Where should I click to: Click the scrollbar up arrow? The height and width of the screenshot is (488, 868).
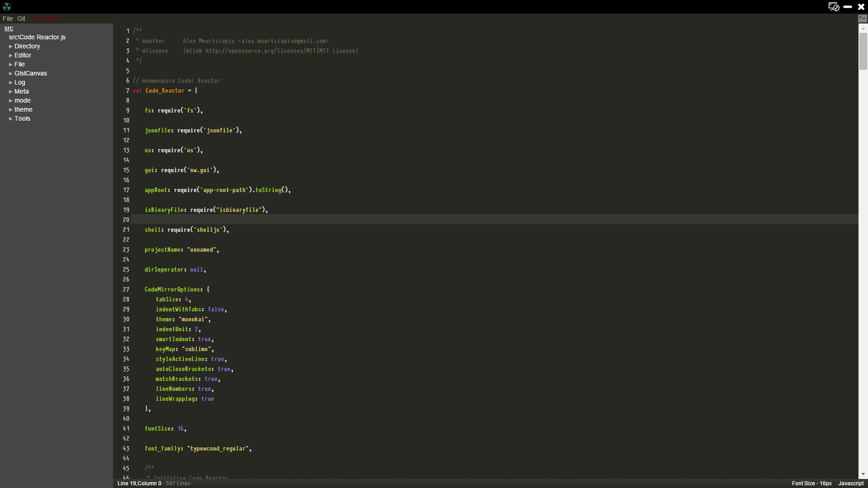(x=863, y=28)
